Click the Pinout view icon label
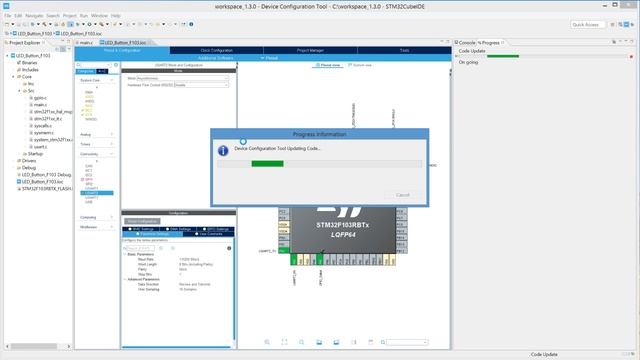Viewport: 640px width, 360px height. 327,65
